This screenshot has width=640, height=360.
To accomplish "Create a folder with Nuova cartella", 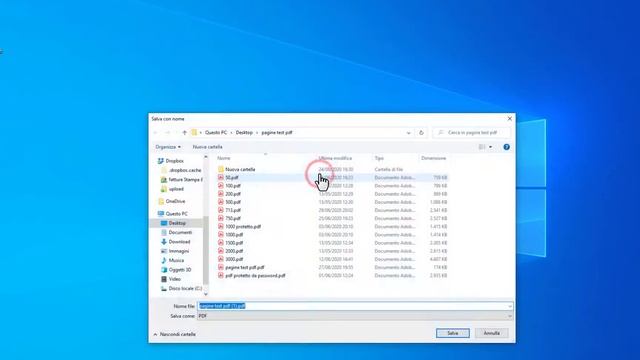I will click(x=207, y=147).
